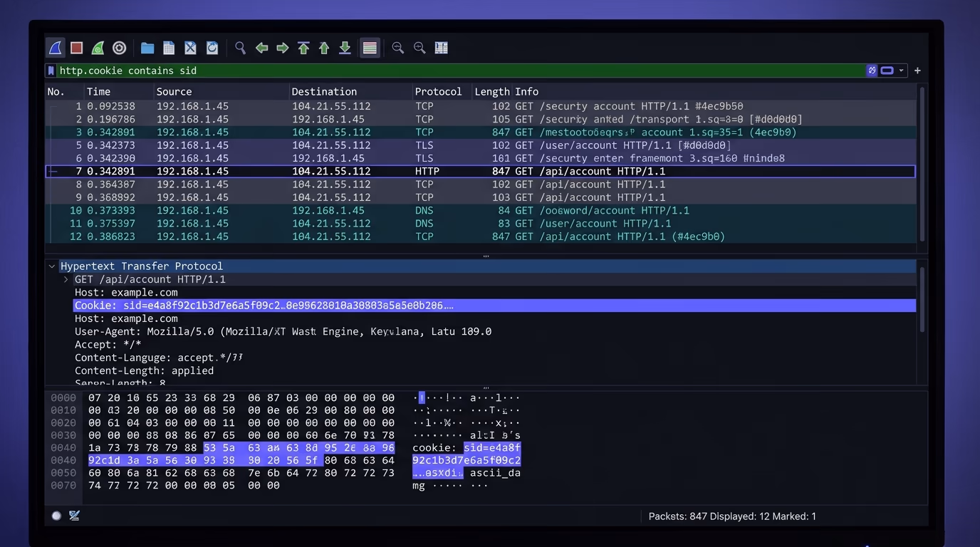Click hex offset 0030 row
The width and height of the screenshot is (980, 547).
[x=63, y=435]
